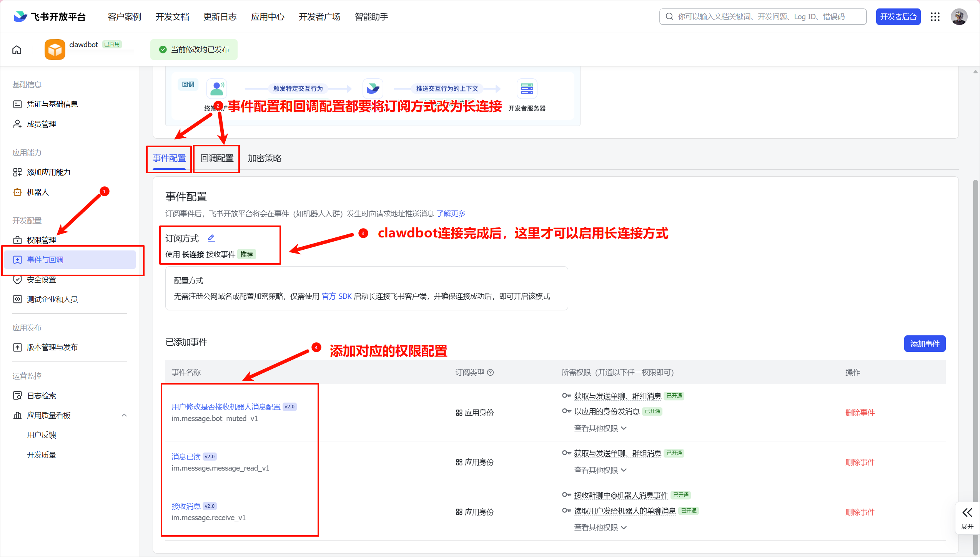The height and width of the screenshot is (557, 980).
Task: Edit 订阅方式 via the pencil icon
Action: point(211,238)
